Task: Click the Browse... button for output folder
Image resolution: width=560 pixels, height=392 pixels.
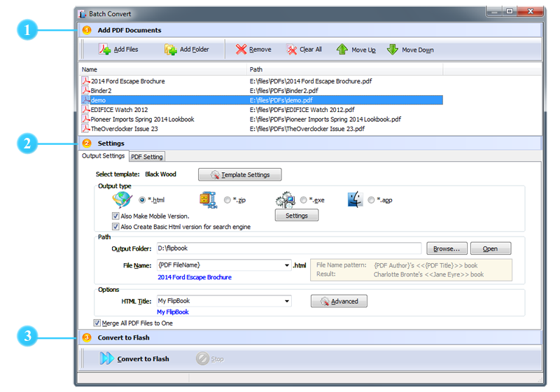Action: (x=446, y=248)
